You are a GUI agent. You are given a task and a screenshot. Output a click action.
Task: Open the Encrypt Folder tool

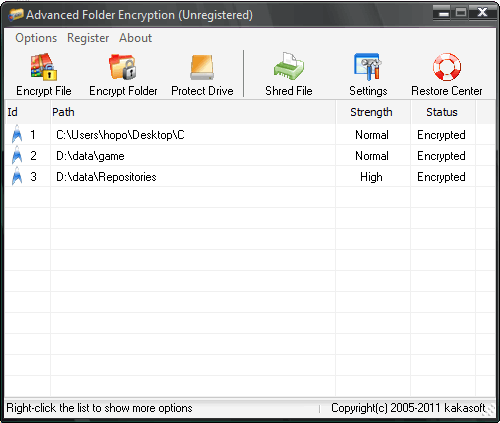click(x=123, y=67)
